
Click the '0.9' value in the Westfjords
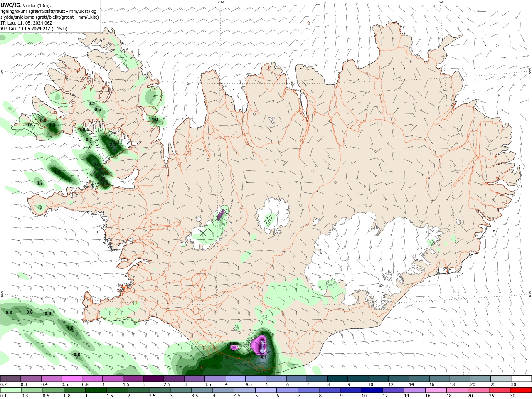[43, 121]
